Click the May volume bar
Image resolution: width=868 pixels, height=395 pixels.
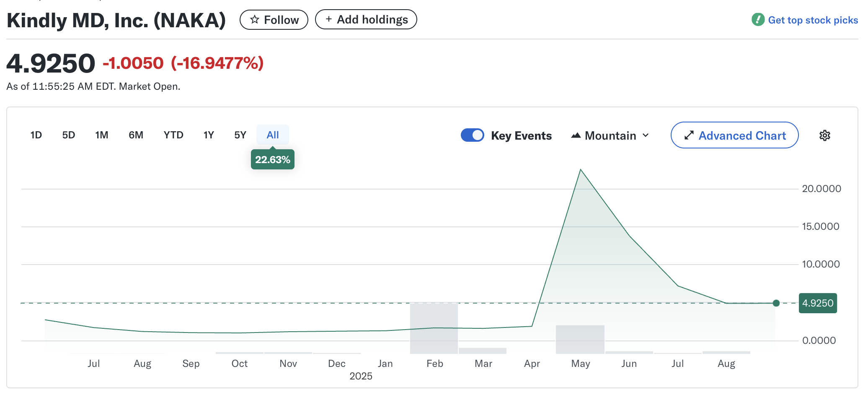pos(580,340)
